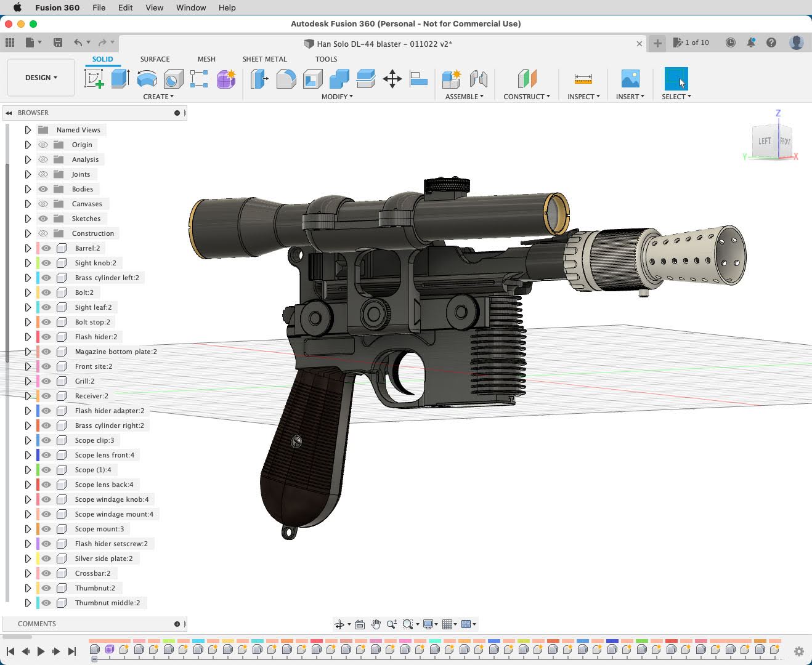The height and width of the screenshot is (665, 812).
Task: Toggle visibility of Sight knob:2
Action: 46,263
